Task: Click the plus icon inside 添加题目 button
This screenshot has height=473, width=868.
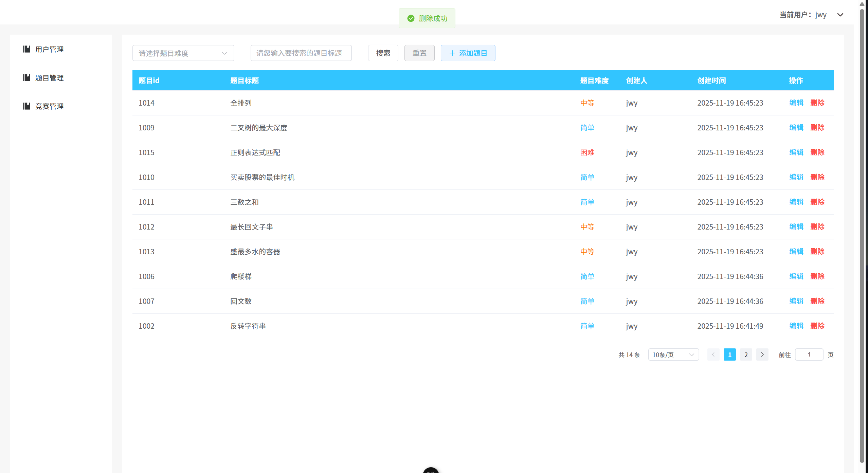Action: 452,53
